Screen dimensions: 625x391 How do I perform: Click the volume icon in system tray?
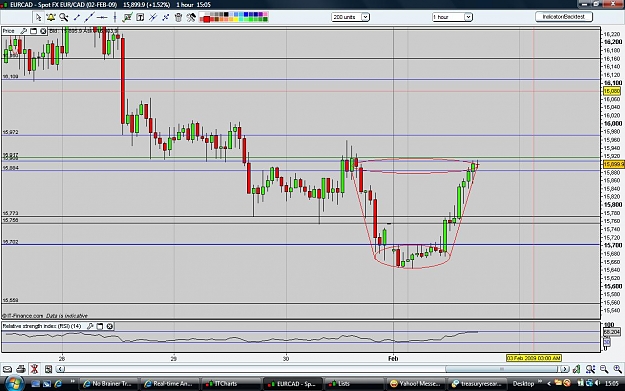click(597, 383)
